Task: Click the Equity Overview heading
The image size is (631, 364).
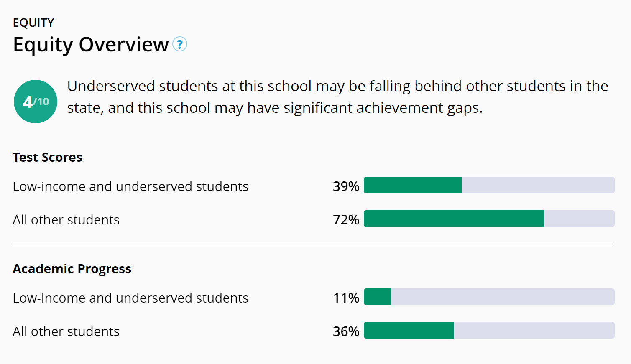Action: [91, 44]
